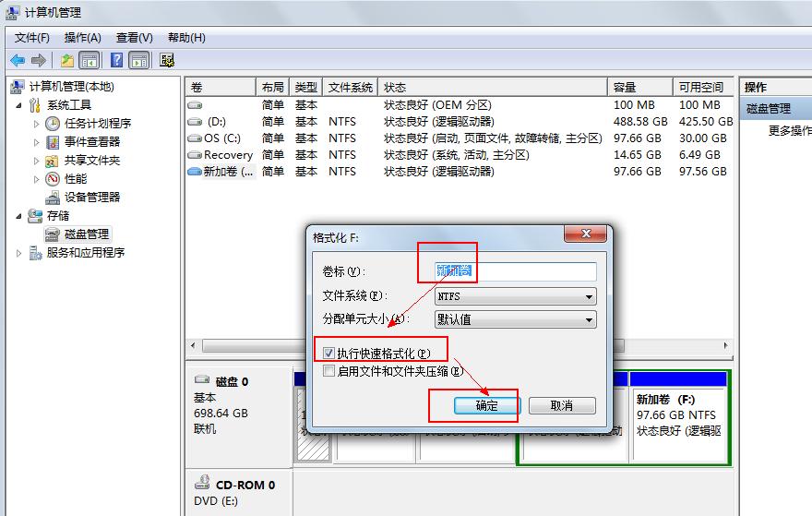This screenshot has width=812, height=516.
Task: Click the Back arrow toolbar icon
Action: click(x=18, y=61)
